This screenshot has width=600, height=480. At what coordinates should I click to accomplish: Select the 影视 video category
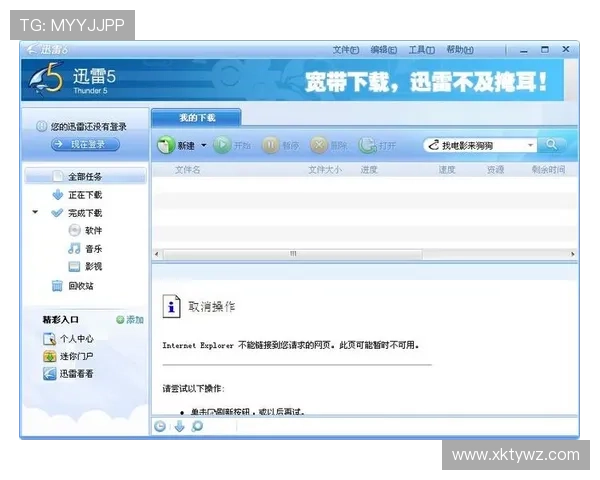pyautogui.click(x=85, y=266)
